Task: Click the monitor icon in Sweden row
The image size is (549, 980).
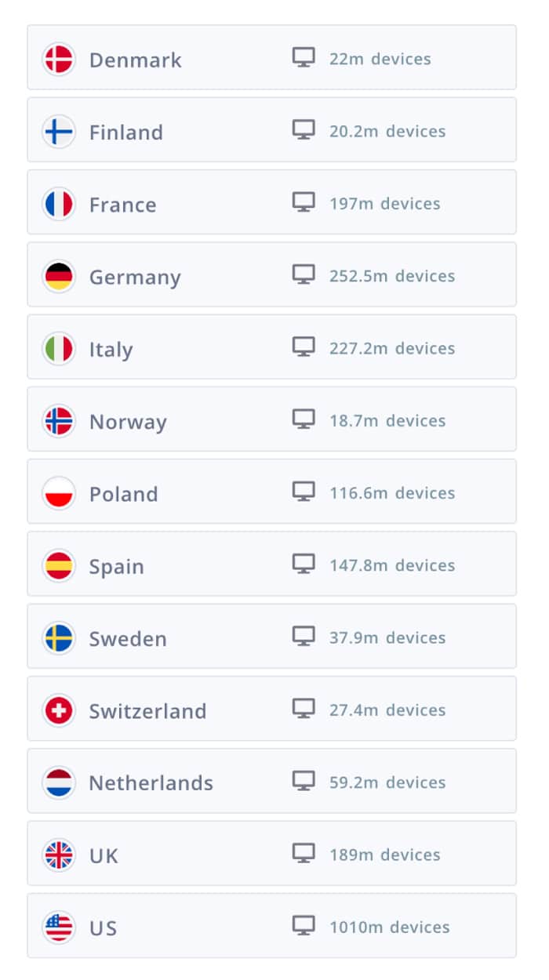Action: 304,637
